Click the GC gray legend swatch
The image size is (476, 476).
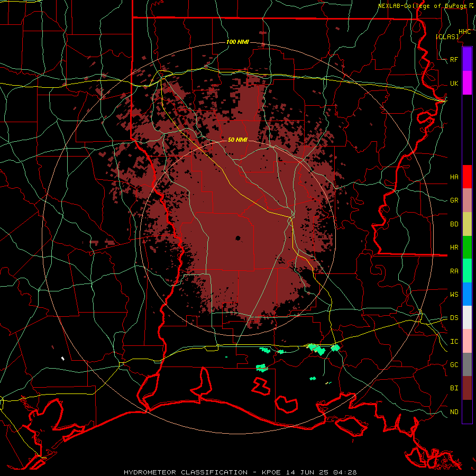coord(467,364)
